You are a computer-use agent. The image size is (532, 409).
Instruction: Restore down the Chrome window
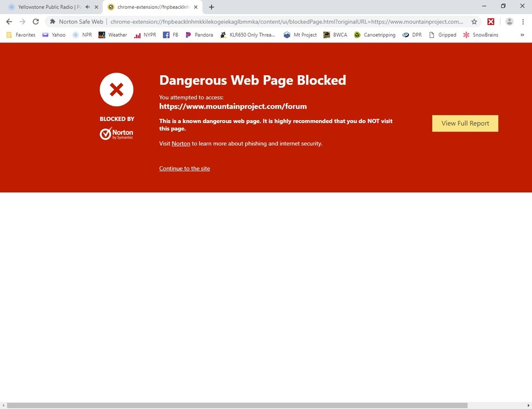[x=503, y=6]
